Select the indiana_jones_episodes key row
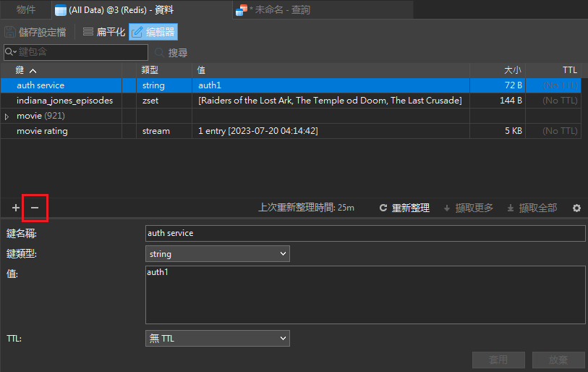This screenshot has width=588, height=372. click(x=65, y=101)
